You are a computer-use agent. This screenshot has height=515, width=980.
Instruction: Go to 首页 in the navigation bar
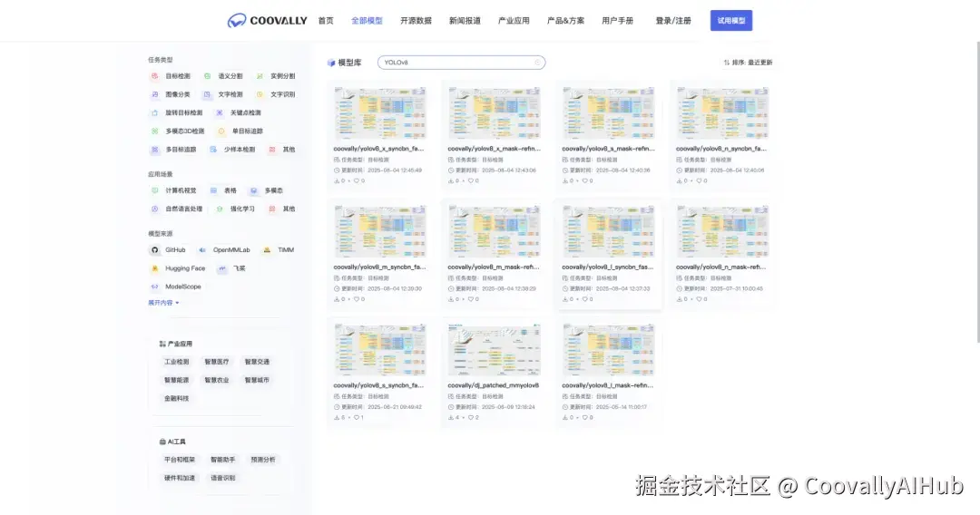click(x=326, y=21)
